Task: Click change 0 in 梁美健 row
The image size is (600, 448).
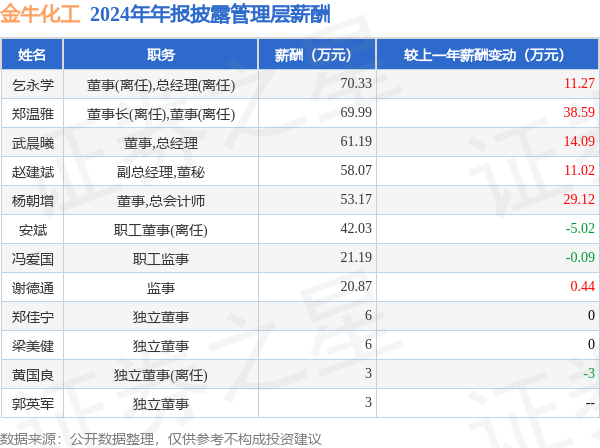Action: pyautogui.click(x=591, y=344)
